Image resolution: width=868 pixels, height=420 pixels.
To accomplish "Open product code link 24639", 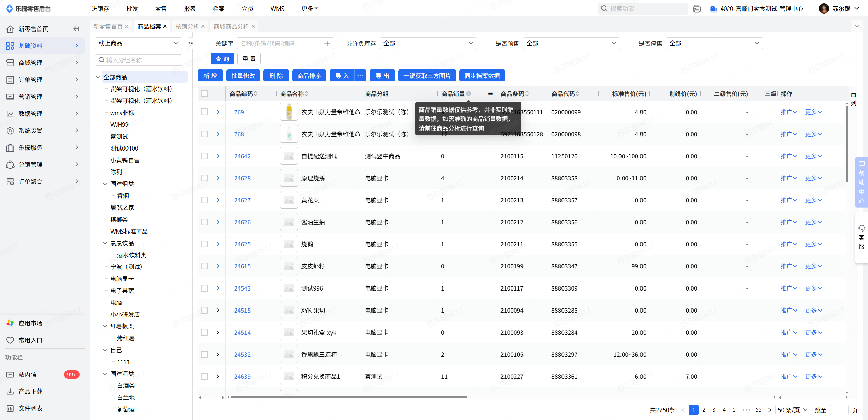I will click(x=242, y=376).
